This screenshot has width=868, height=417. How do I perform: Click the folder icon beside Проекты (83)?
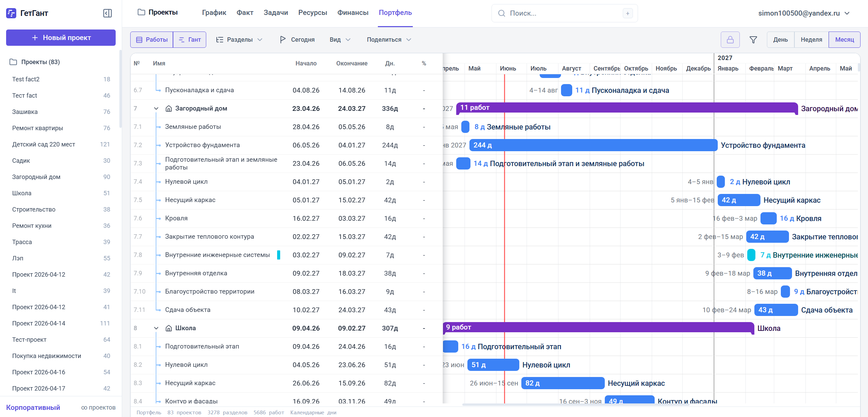13,62
